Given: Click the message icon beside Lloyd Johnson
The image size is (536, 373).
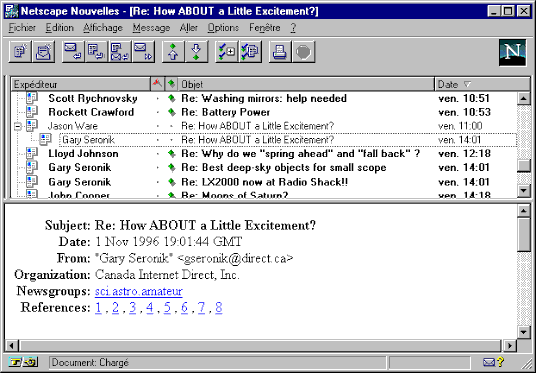Looking at the screenshot, I should point(32,153).
